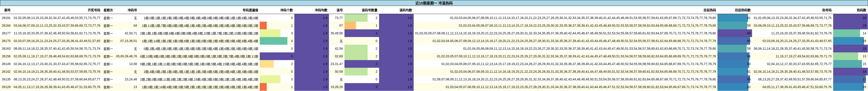This screenshot has width=868, height=91.
Task: Click cold count bar showing 2 in row 26149
Action: 266,64
